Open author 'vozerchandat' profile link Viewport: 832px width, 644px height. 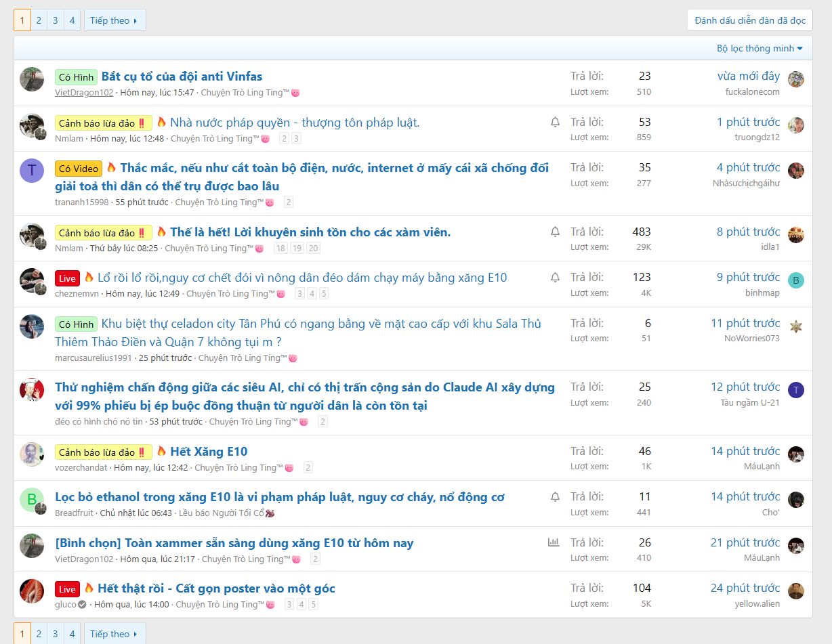(81, 468)
